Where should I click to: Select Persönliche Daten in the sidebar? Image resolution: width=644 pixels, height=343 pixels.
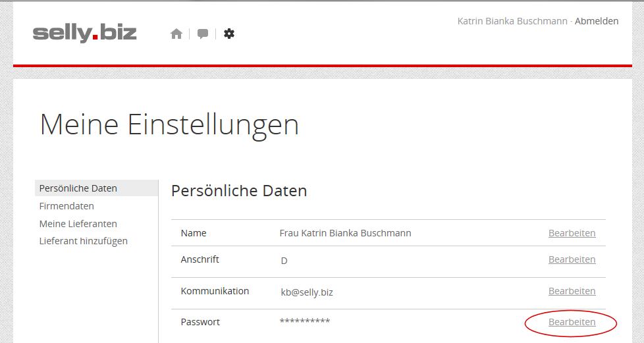click(x=78, y=188)
